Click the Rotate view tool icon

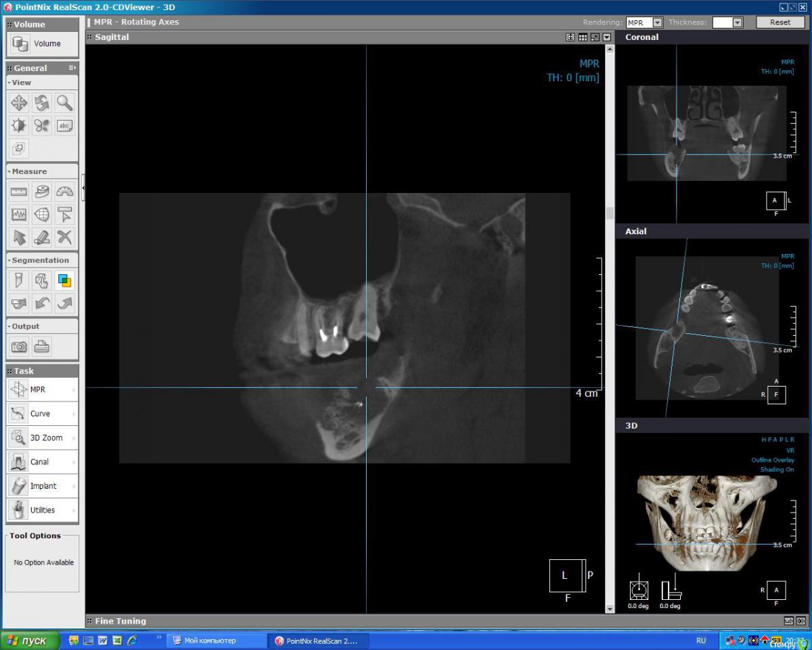tap(42, 103)
